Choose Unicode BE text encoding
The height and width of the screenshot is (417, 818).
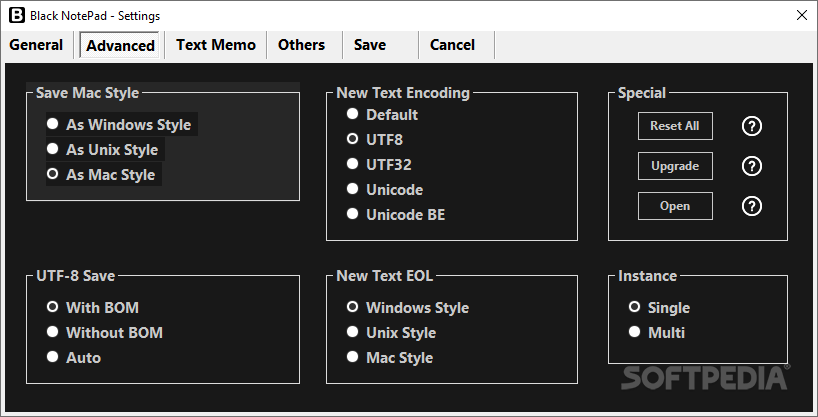pos(396,215)
